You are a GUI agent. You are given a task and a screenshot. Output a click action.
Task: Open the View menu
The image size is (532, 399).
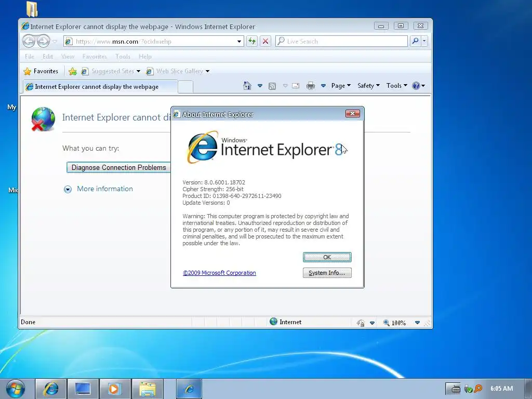[x=68, y=57]
